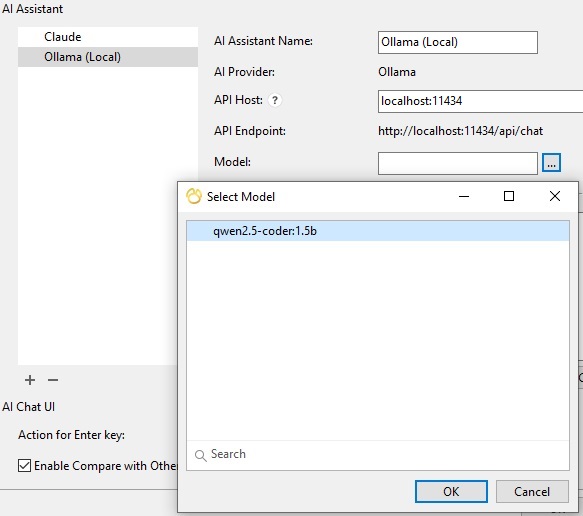Open the API Host help icon

coord(275,100)
